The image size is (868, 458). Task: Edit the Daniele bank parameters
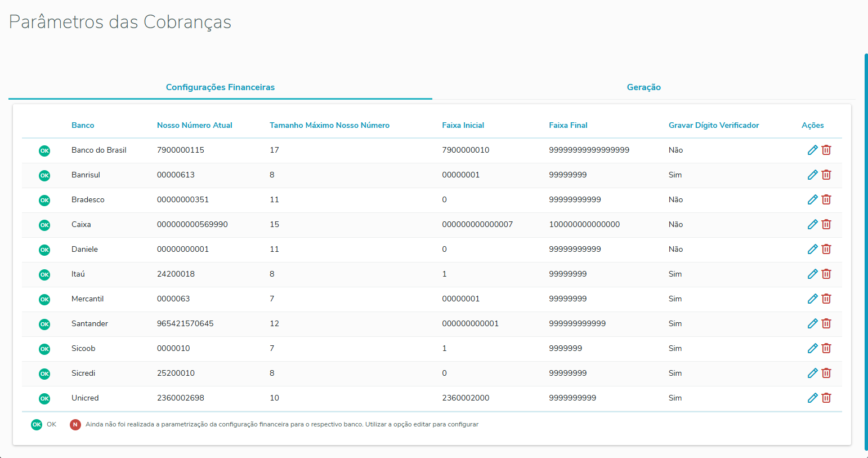(812, 249)
